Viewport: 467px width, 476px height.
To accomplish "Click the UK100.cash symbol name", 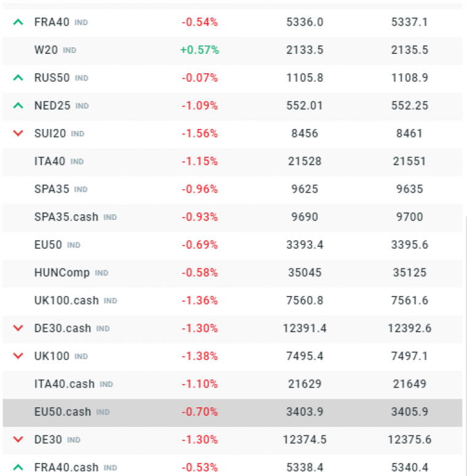I will coord(66,300).
